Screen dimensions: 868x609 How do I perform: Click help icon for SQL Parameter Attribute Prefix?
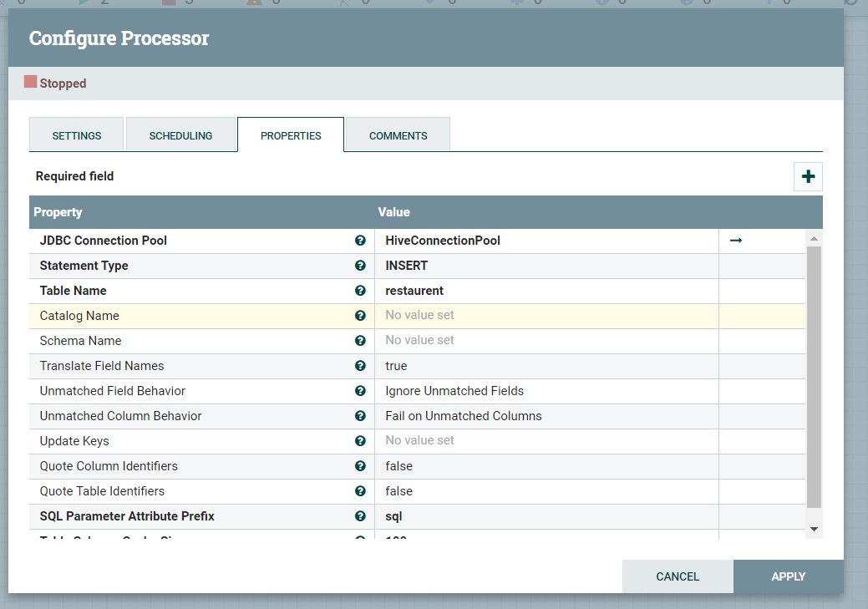[360, 516]
